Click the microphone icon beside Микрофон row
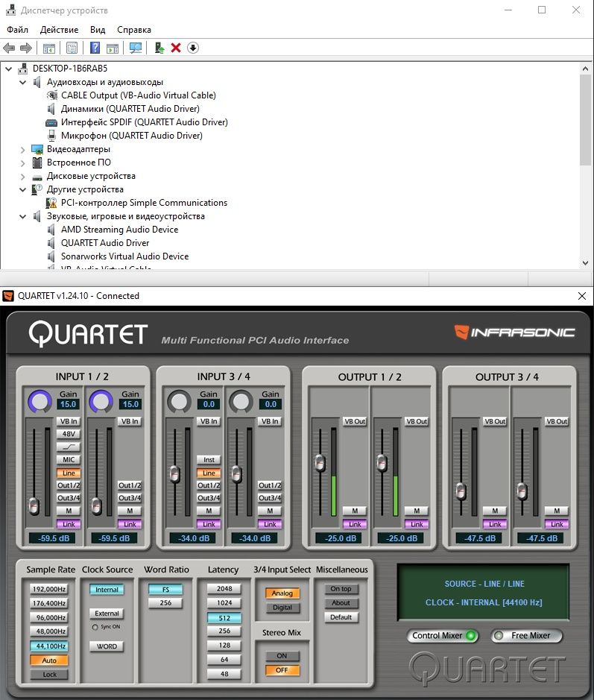Viewport: 594px width, 700px height. tap(51, 135)
